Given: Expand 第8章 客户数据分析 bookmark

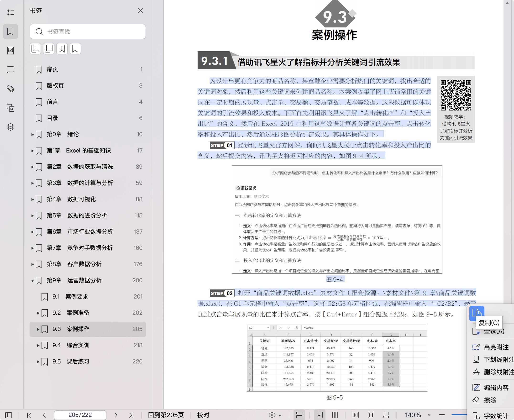Looking at the screenshot, I should click(x=32, y=264).
